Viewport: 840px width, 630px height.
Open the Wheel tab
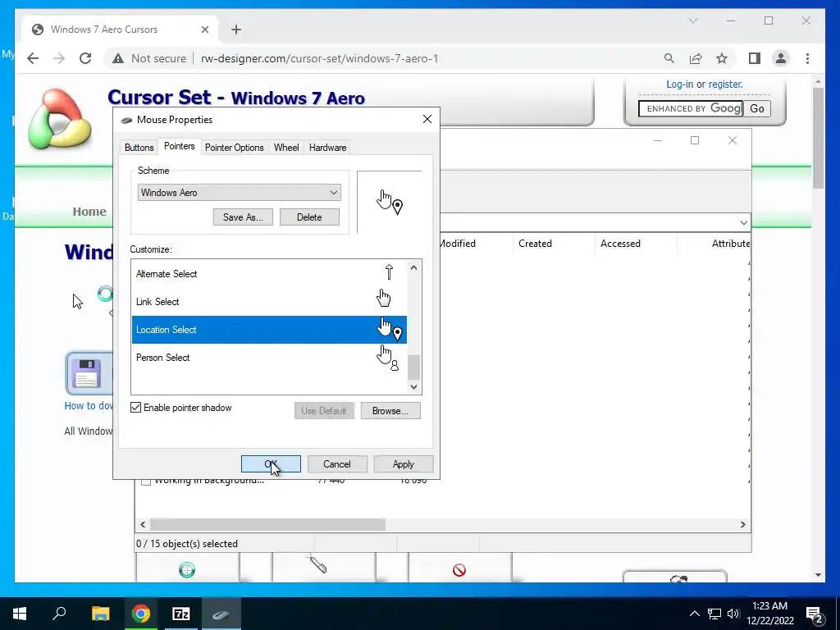pos(286,148)
